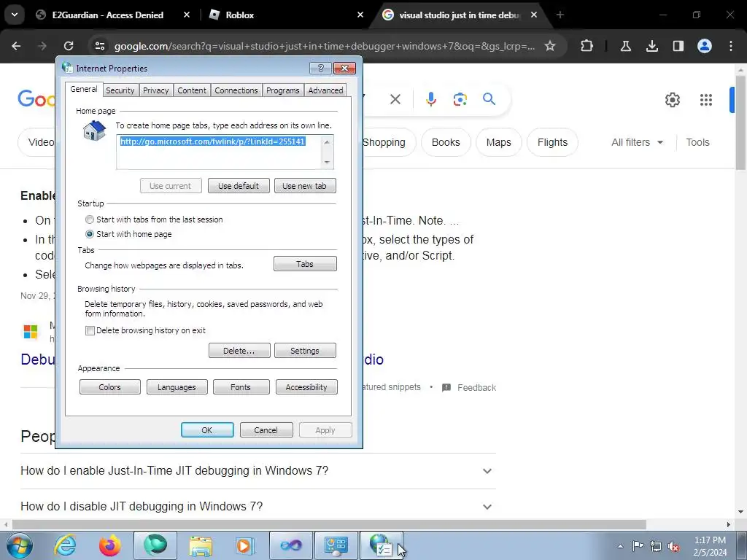
Task: Expand the All filters dropdown
Action: coord(637,142)
